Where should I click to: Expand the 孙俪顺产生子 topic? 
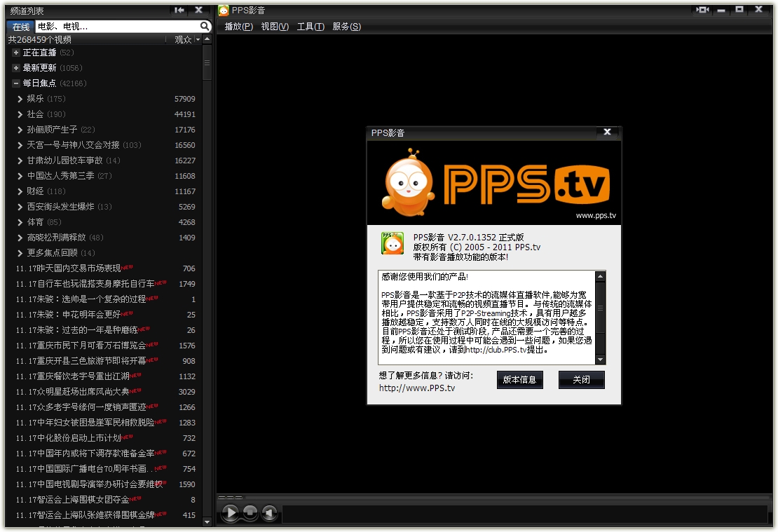20,130
